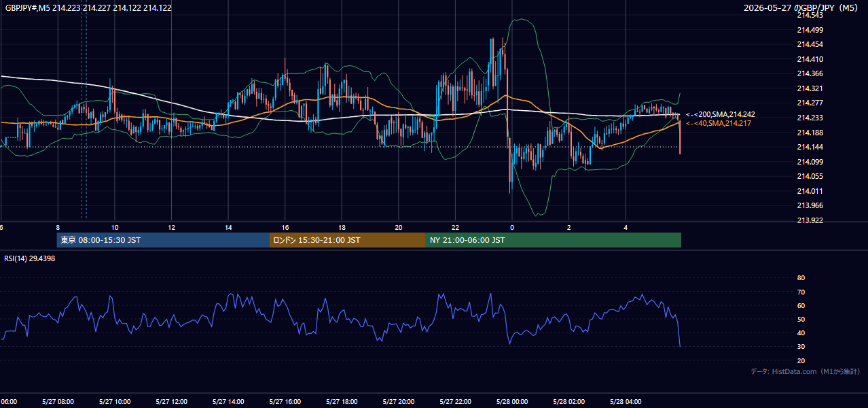Click price level 214.410 on axis
The image size is (868, 408).
pyautogui.click(x=810, y=59)
